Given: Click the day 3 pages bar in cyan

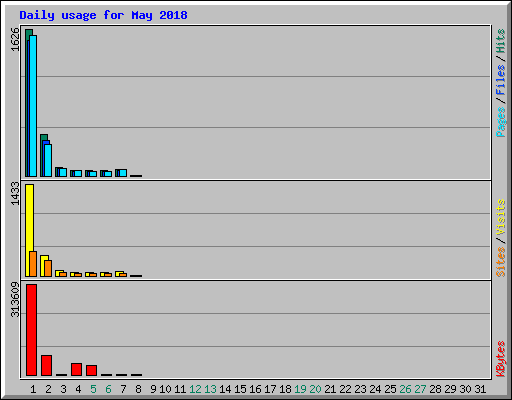Looking at the screenshot, I should 63,172.
